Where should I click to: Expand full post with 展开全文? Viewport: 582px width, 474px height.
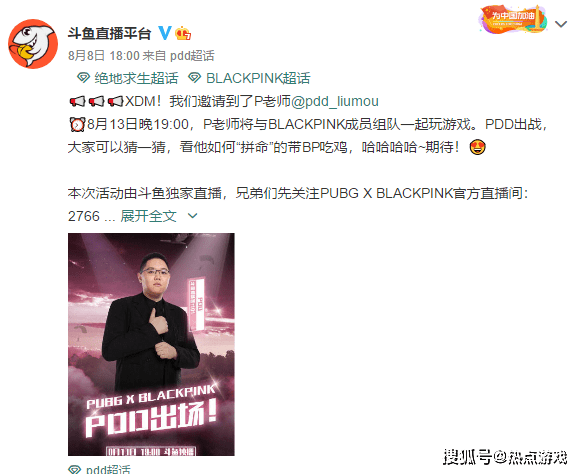coord(148,216)
